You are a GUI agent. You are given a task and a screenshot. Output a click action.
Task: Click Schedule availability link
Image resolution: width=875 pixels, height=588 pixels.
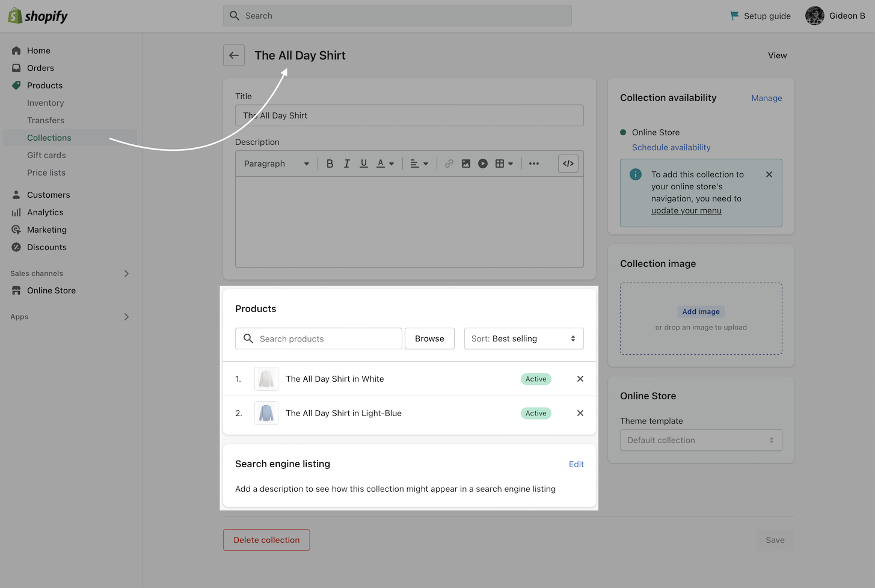671,147
